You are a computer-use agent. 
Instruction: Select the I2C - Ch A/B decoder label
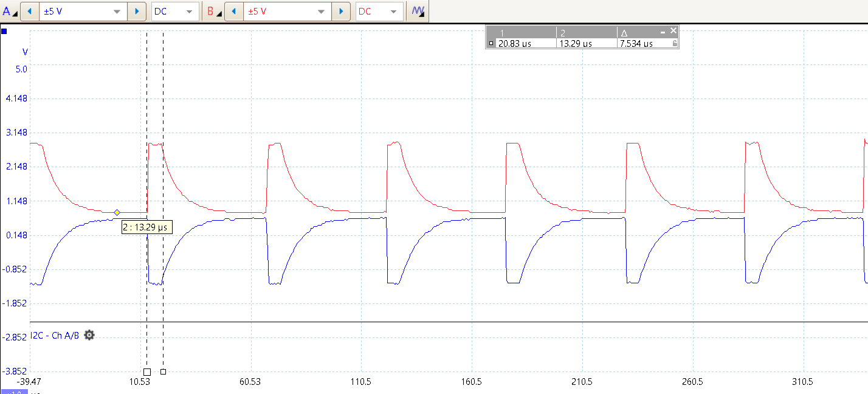tap(55, 336)
